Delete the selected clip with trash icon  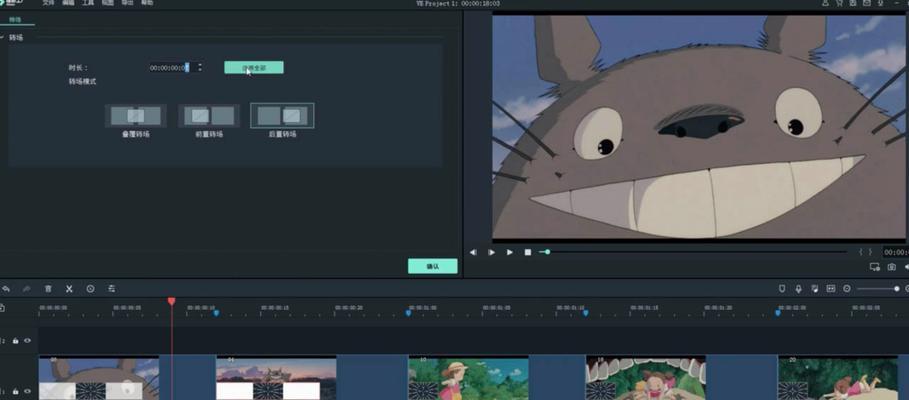[48, 289]
